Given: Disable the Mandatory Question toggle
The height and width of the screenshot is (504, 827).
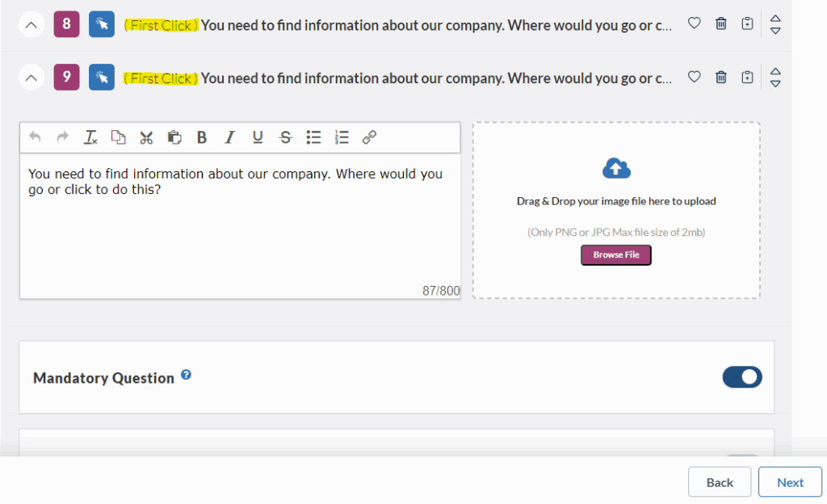Looking at the screenshot, I should [x=741, y=376].
